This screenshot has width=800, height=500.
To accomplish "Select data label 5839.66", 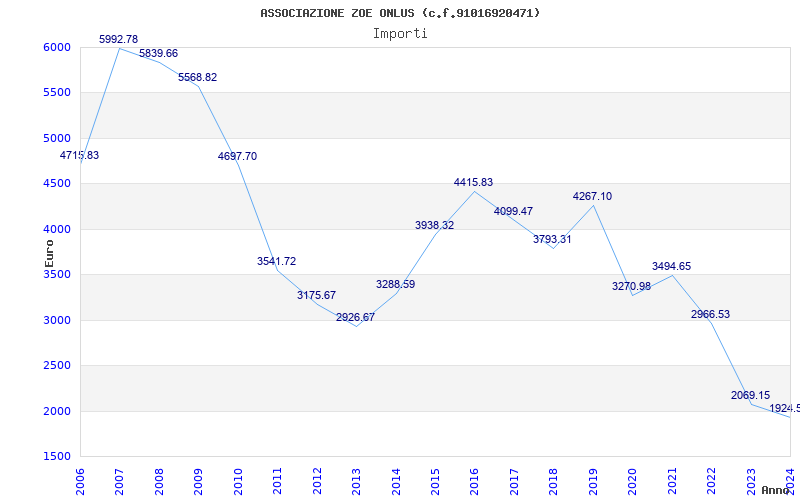I will click(158, 53).
